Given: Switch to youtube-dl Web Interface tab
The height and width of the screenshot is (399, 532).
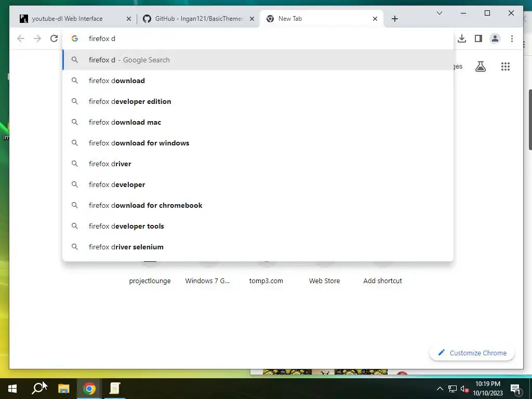Looking at the screenshot, I should tap(75, 19).
